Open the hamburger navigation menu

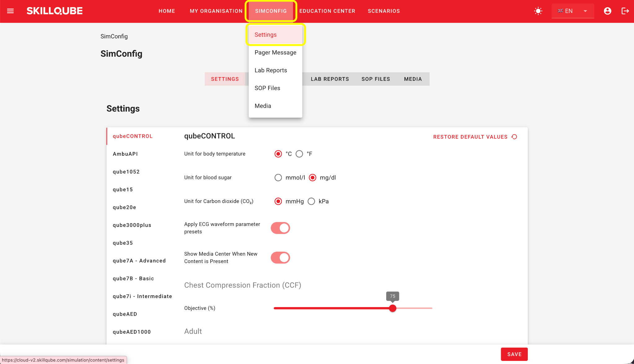[x=11, y=11]
